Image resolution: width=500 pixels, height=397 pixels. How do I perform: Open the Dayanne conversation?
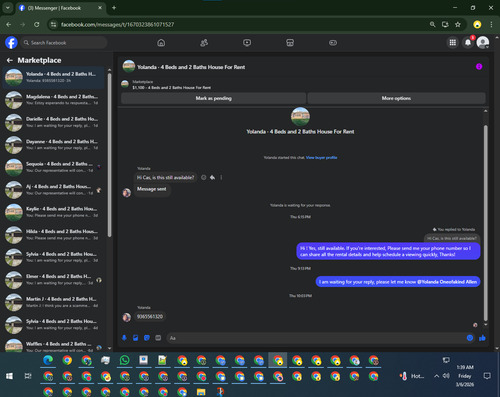point(54,145)
